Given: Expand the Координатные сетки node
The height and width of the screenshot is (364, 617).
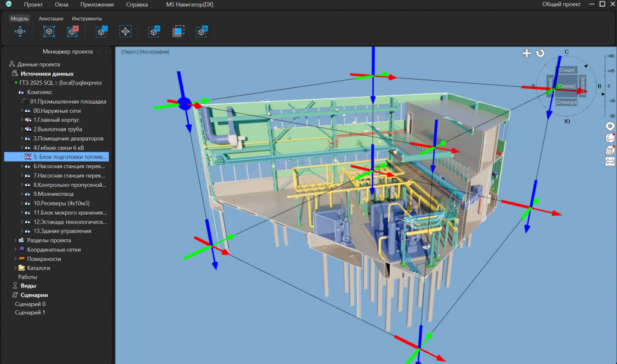Looking at the screenshot, I should click(x=15, y=249).
